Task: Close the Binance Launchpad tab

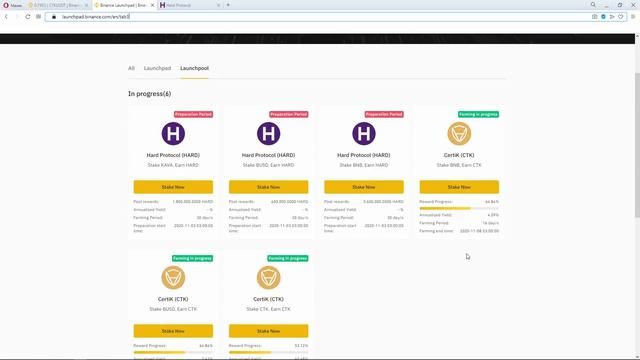Action: click(x=152, y=5)
